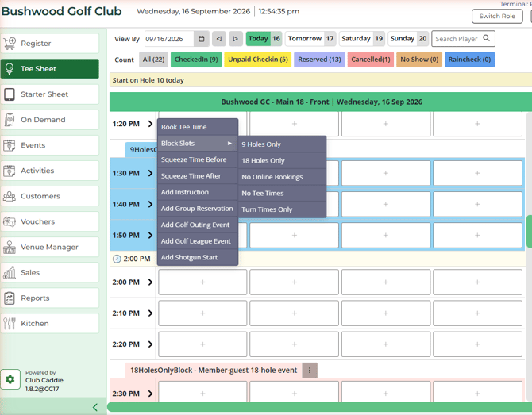Select Squeeze Time After

click(x=198, y=175)
